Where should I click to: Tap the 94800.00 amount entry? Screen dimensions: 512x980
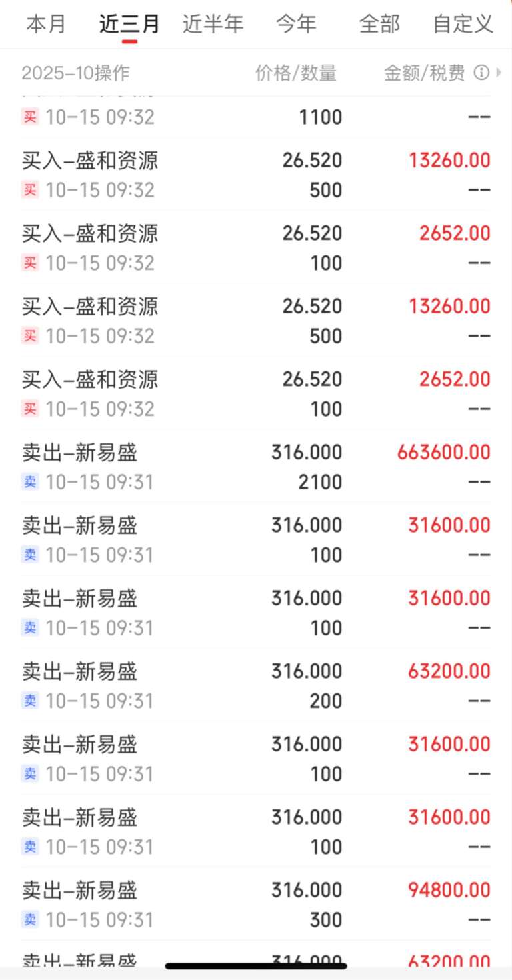click(x=449, y=890)
